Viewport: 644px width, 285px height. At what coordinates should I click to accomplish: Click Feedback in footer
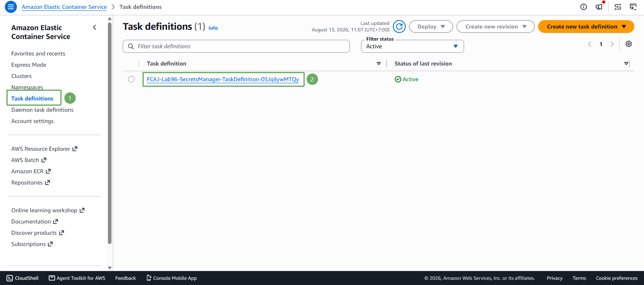126,278
